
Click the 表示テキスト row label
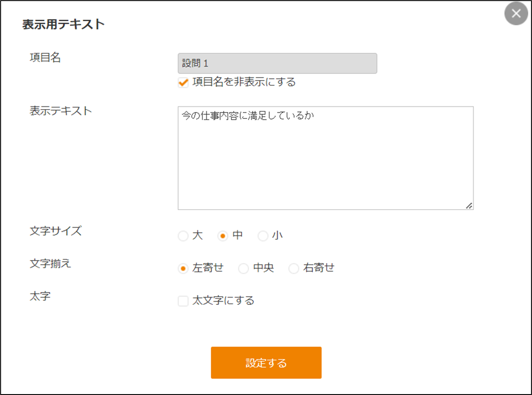[61, 111]
